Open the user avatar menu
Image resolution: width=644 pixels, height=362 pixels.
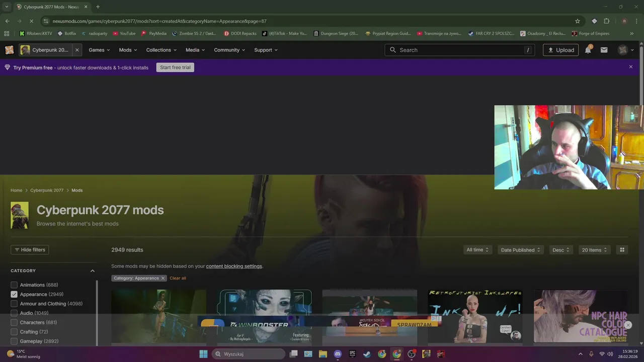tap(626, 50)
